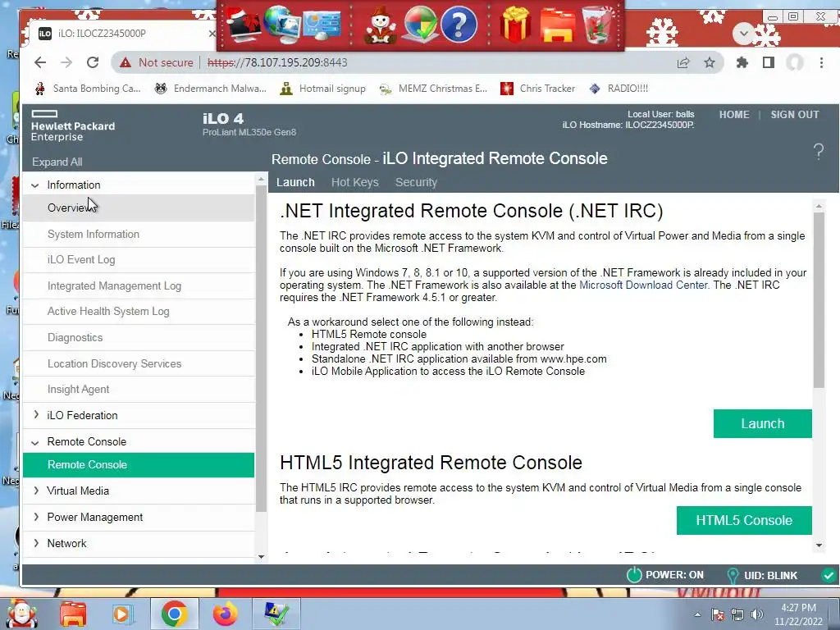This screenshot has width=840, height=630.
Task: Click the green health checkmark icon
Action: click(829, 575)
